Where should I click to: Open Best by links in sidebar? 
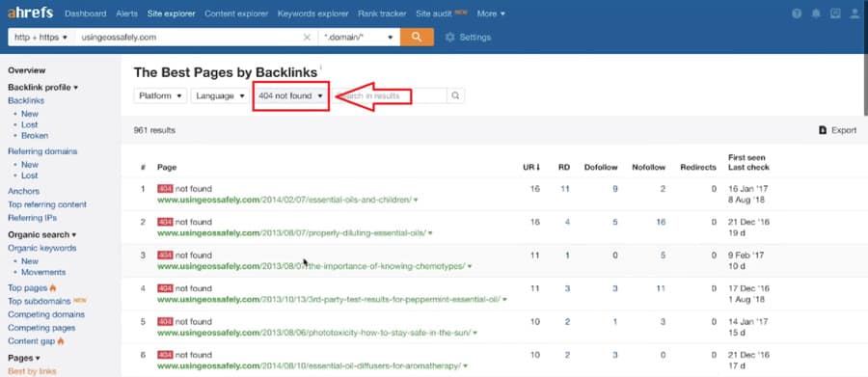(32, 371)
